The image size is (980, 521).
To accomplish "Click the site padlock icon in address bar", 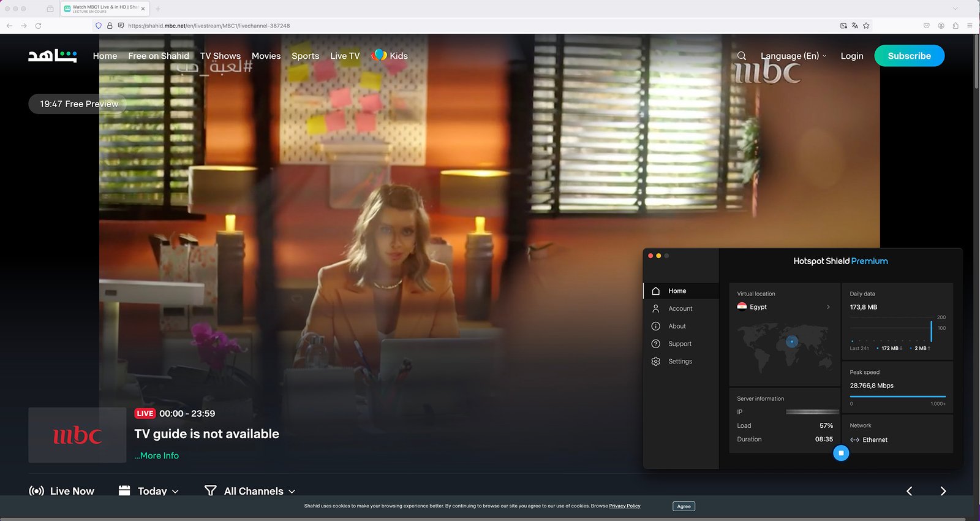I will (110, 26).
